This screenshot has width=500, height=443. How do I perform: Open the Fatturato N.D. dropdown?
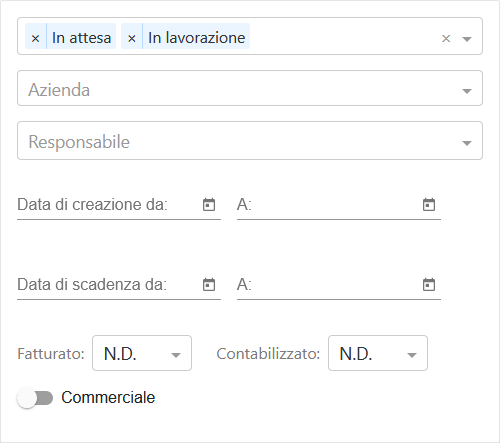[x=142, y=353]
